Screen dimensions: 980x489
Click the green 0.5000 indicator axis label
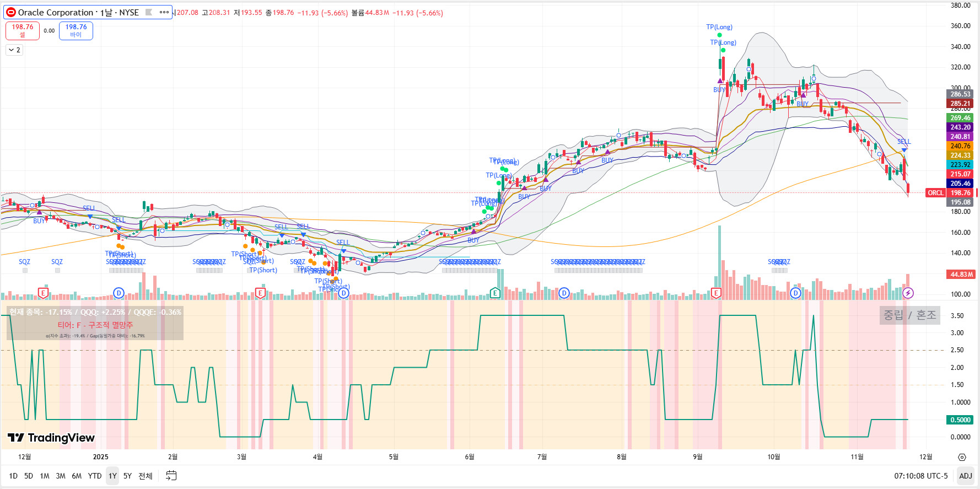(960, 420)
